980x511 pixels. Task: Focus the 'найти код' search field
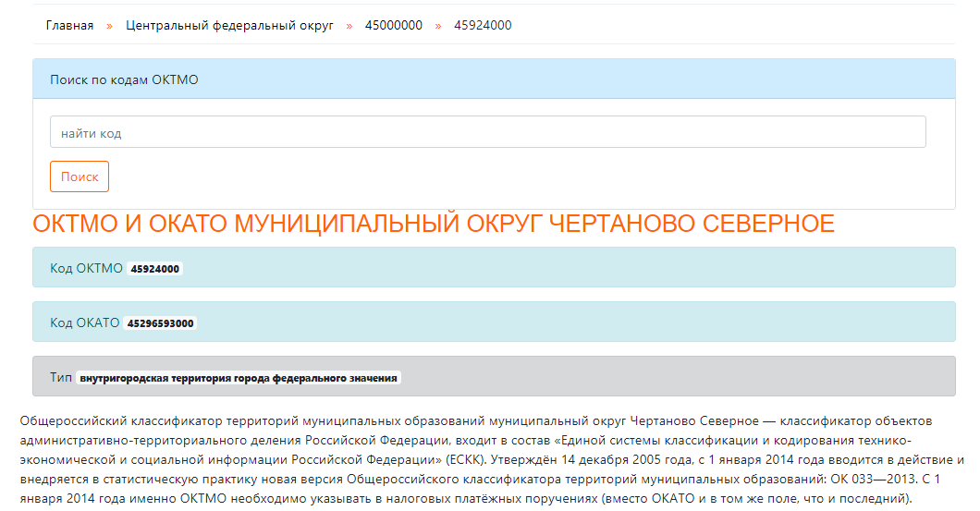pyautogui.click(x=488, y=132)
